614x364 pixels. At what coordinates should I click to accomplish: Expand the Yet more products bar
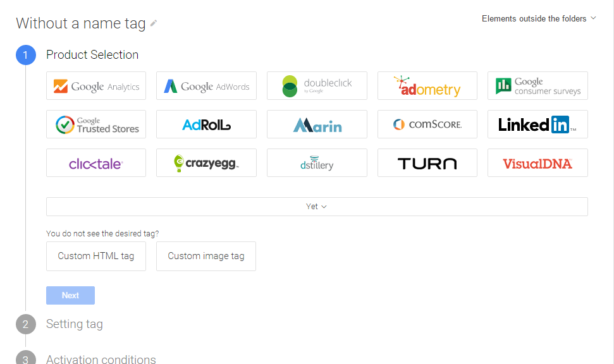click(x=317, y=207)
